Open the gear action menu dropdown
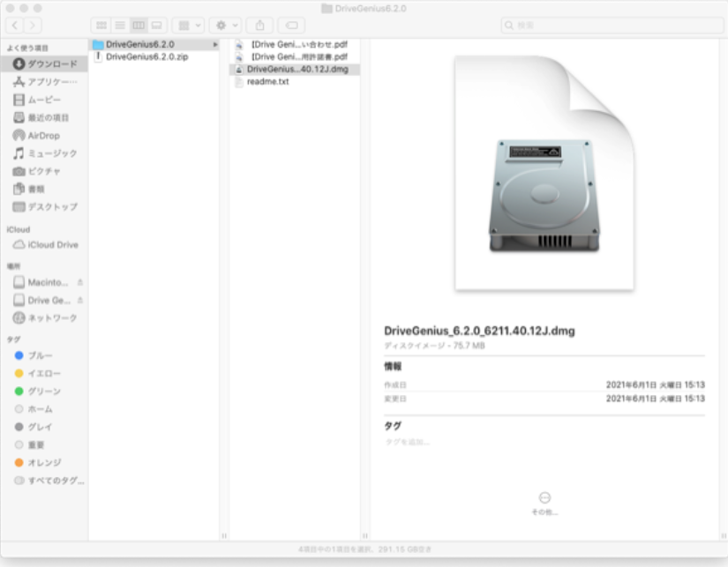 (225, 26)
